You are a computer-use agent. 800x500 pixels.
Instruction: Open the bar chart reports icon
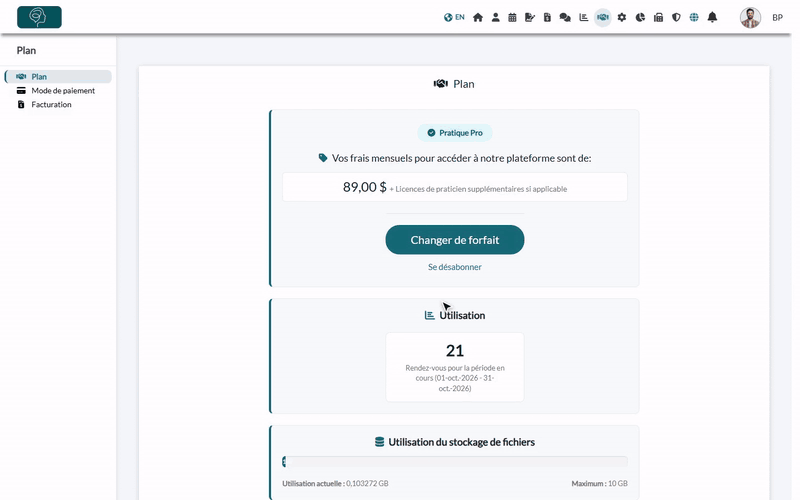(584, 17)
